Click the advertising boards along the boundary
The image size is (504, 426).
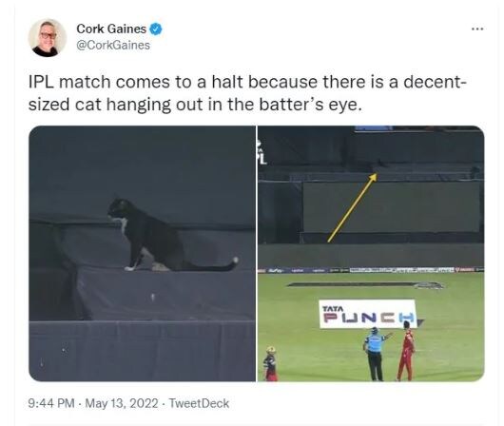(x=371, y=270)
